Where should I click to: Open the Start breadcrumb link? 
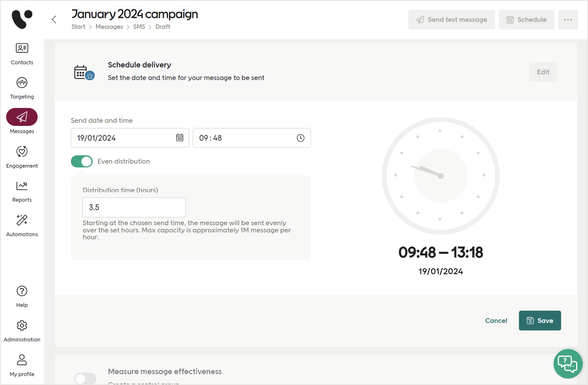(x=78, y=27)
